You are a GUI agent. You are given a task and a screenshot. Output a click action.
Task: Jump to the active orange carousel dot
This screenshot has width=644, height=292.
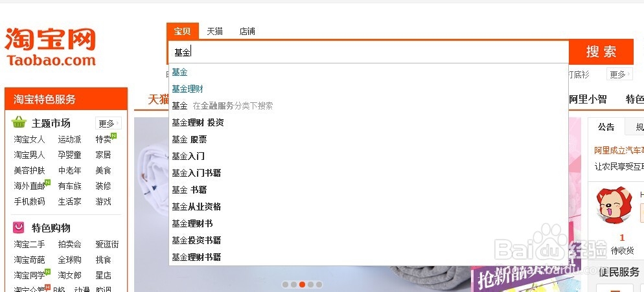coord(303,284)
